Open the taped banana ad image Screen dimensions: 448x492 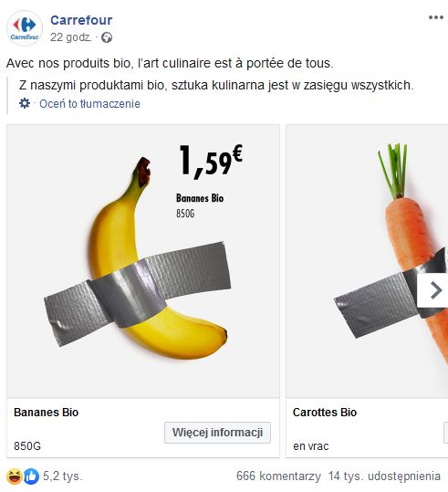(143, 261)
